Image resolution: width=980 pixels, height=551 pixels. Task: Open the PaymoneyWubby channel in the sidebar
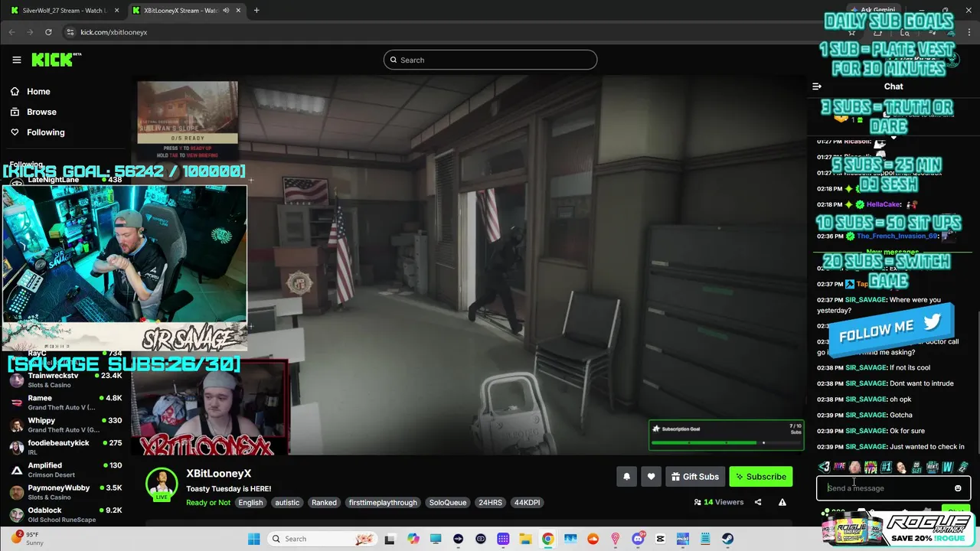65,491
